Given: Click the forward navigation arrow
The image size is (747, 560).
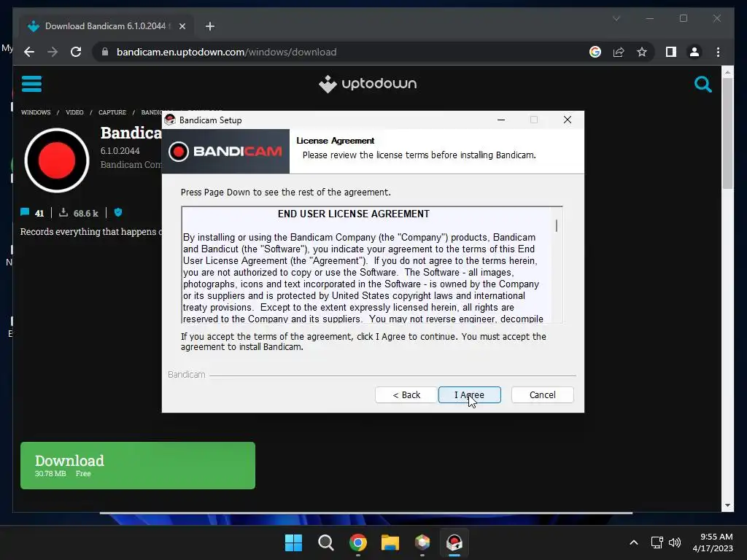Looking at the screenshot, I should tap(53, 52).
